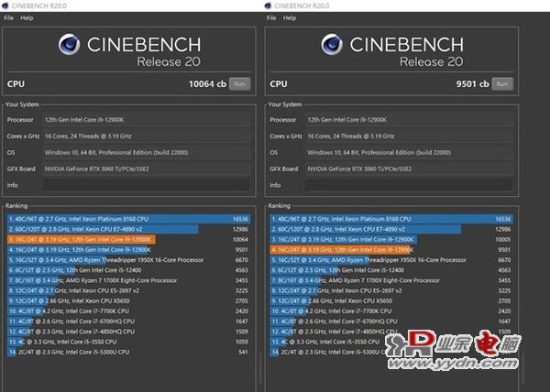Click 9501 cb CPU score in right window

(x=472, y=84)
